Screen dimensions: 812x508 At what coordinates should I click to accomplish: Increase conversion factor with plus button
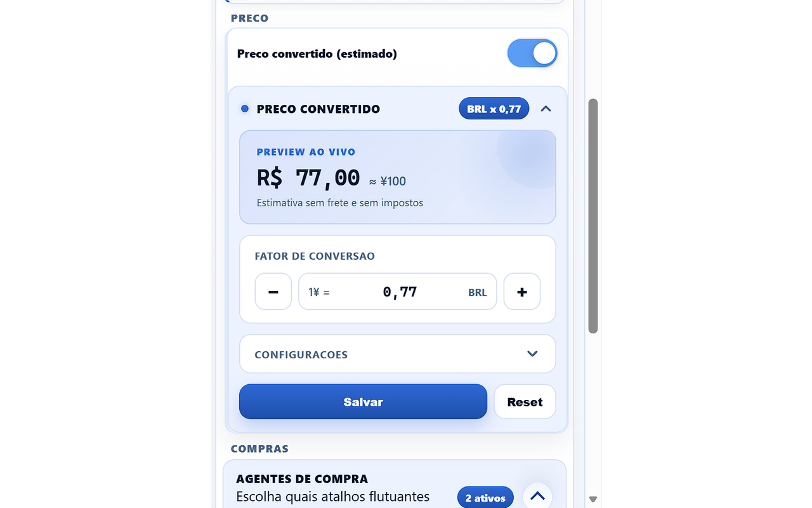tap(521, 291)
